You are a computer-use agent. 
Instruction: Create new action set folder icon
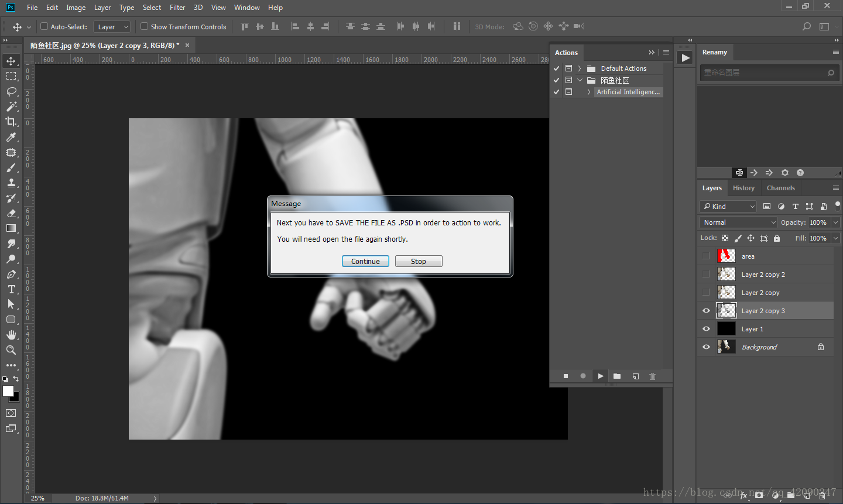[x=617, y=376]
